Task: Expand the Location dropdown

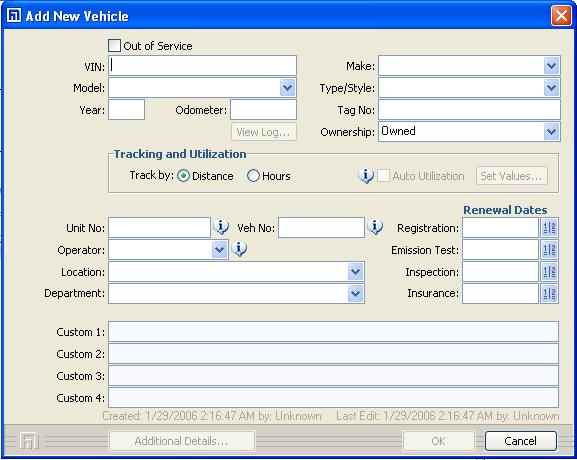Action: (355, 272)
